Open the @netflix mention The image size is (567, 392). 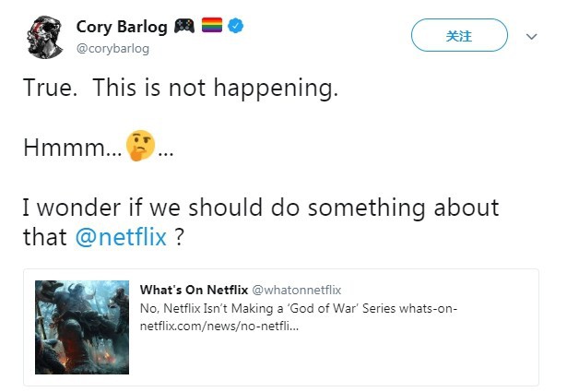pos(121,237)
